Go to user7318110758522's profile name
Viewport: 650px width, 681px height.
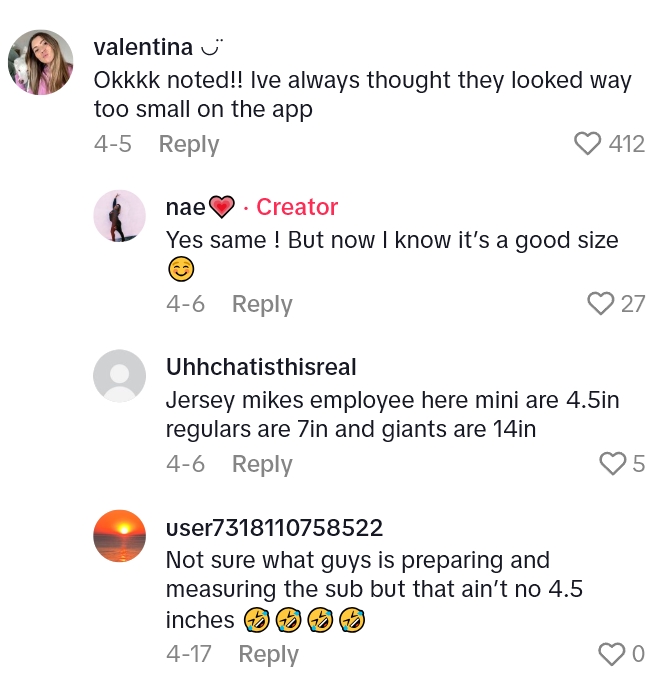(x=274, y=527)
